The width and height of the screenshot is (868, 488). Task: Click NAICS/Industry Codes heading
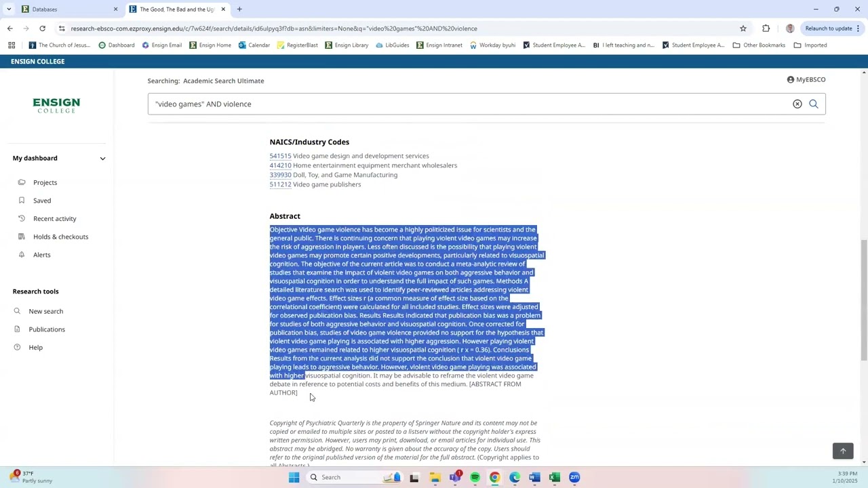tap(309, 142)
